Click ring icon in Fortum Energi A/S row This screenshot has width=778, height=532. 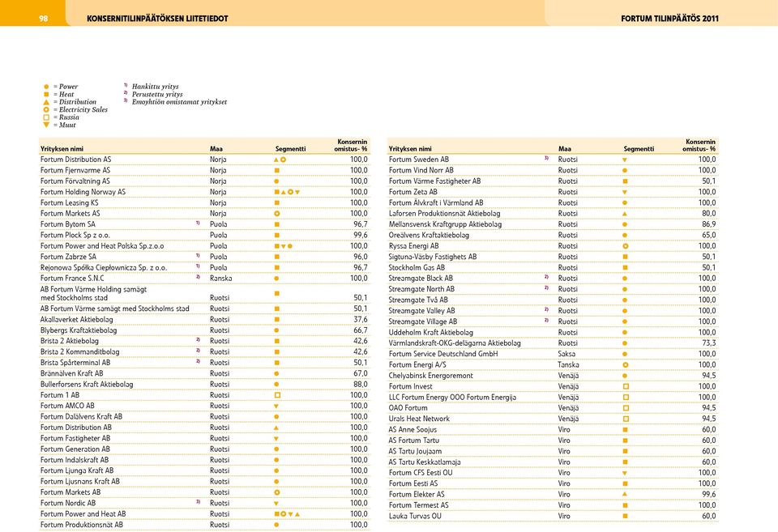[x=625, y=365]
